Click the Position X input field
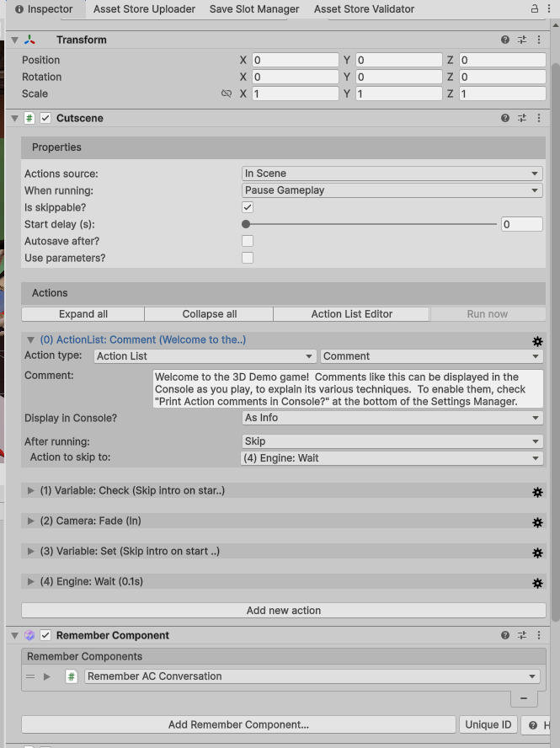Screen dimensions: 560x748 click(295, 60)
